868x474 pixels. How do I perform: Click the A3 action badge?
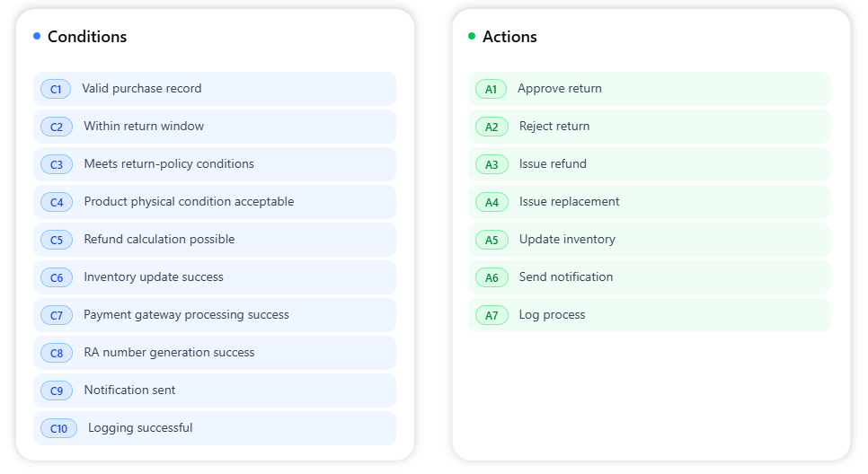pos(492,164)
